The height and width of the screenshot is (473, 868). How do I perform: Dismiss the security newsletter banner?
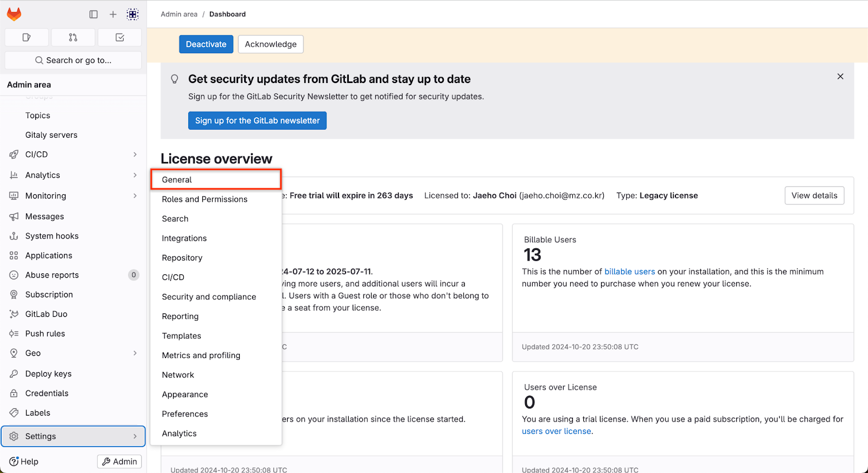(840, 76)
